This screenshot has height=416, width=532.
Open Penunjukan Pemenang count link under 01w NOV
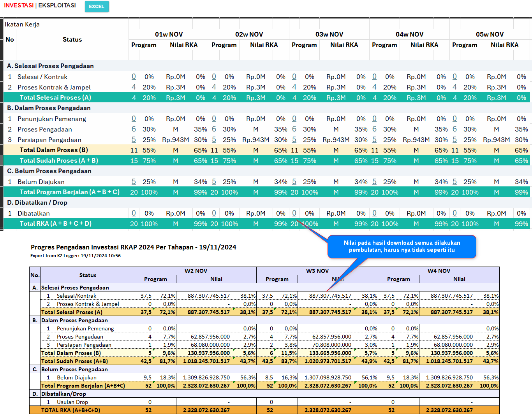134,119
